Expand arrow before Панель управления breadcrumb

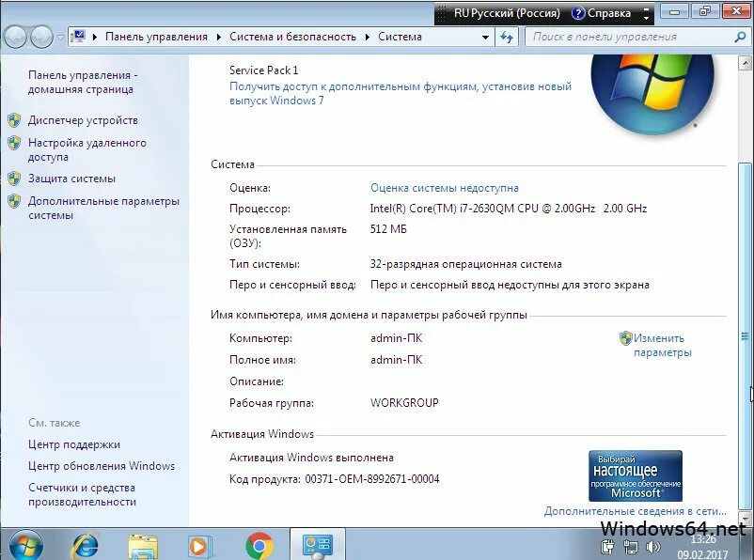coord(95,37)
